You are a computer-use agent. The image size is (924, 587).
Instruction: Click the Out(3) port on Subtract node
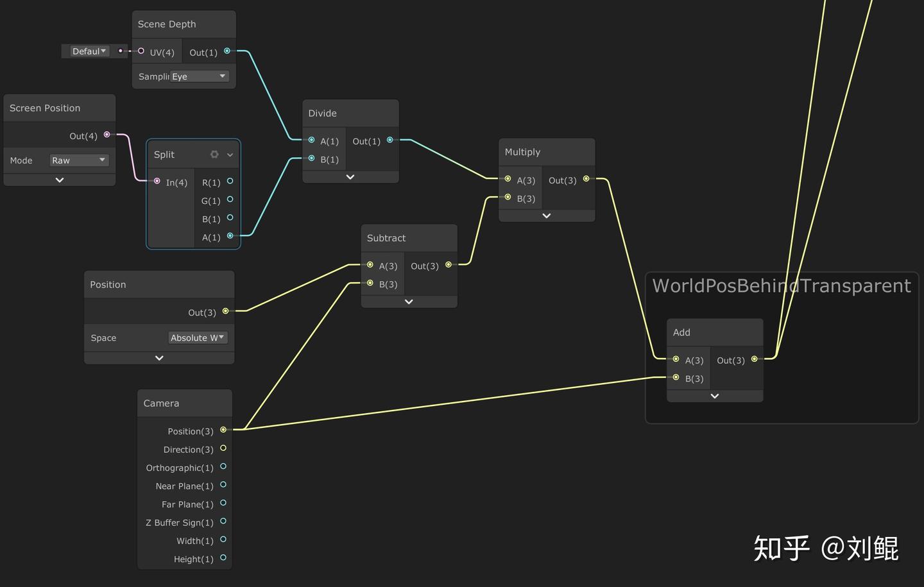point(448,264)
